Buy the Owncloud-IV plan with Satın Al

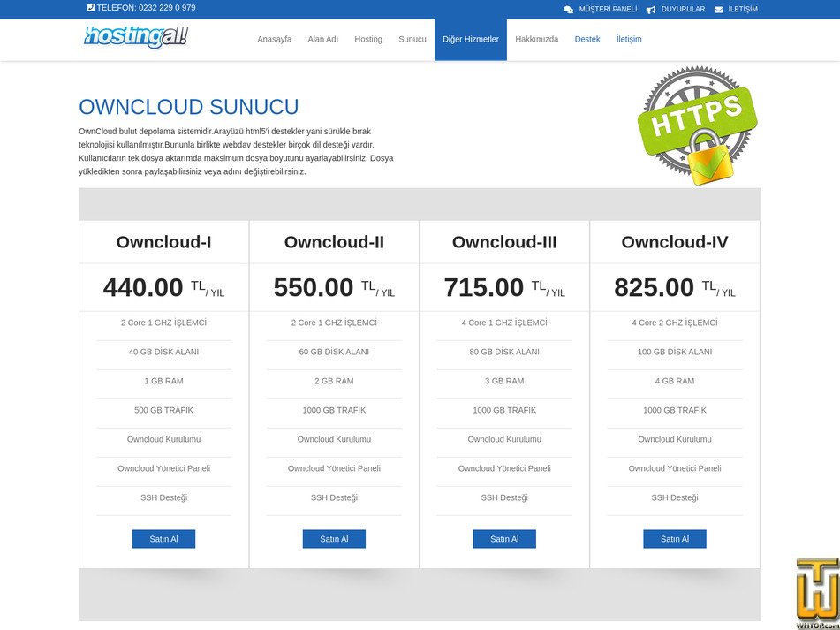(x=675, y=539)
